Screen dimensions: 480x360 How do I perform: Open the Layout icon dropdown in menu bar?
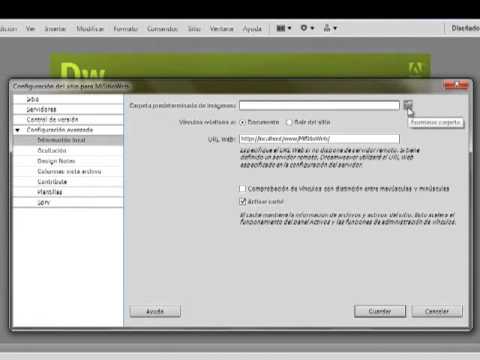[284, 28]
